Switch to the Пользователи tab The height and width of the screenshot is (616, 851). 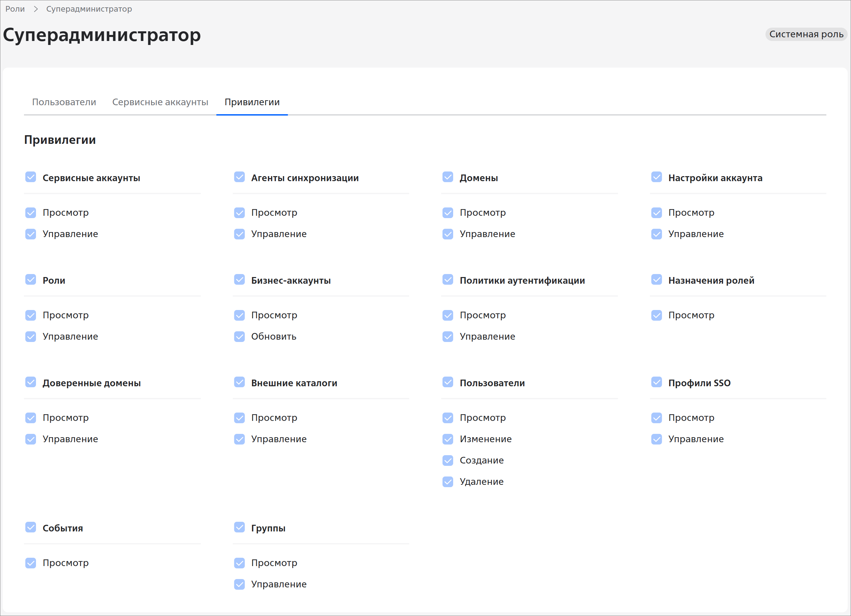tap(64, 102)
